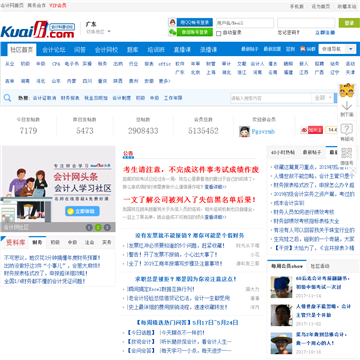Click 收藏本站 in top bar

[347, 6]
